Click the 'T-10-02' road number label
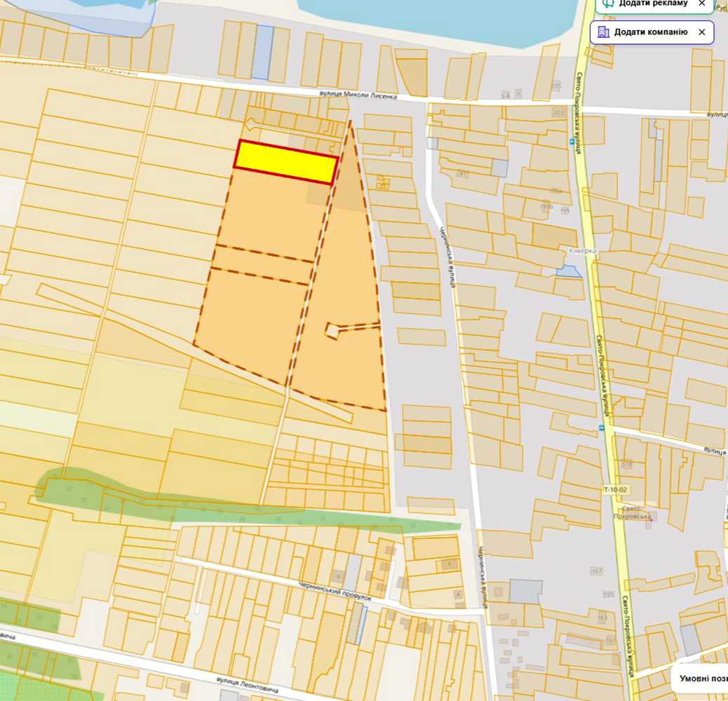Viewport: 728px width, 701px height. [x=615, y=489]
